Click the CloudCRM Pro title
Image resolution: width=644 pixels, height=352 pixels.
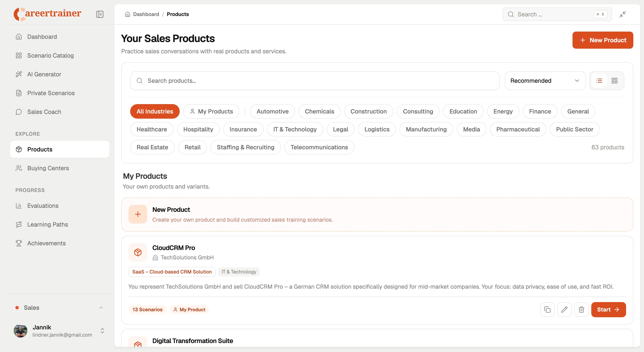pyautogui.click(x=173, y=248)
